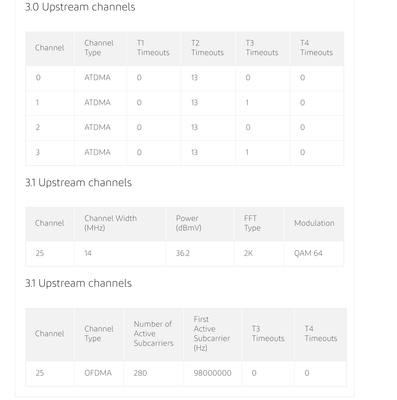Click the OFDMA channel type cell
397x400 pixels.
98,373
